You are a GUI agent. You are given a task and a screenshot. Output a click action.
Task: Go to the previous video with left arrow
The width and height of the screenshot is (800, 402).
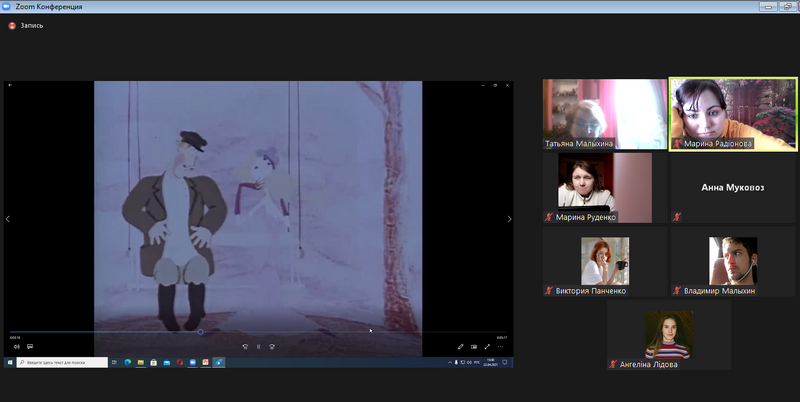(8, 219)
